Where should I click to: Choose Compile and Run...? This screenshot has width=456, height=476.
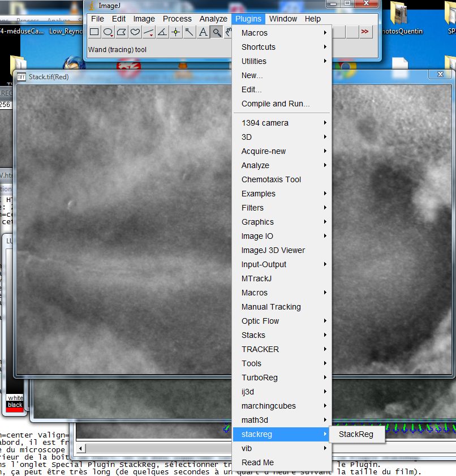[x=276, y=104]
